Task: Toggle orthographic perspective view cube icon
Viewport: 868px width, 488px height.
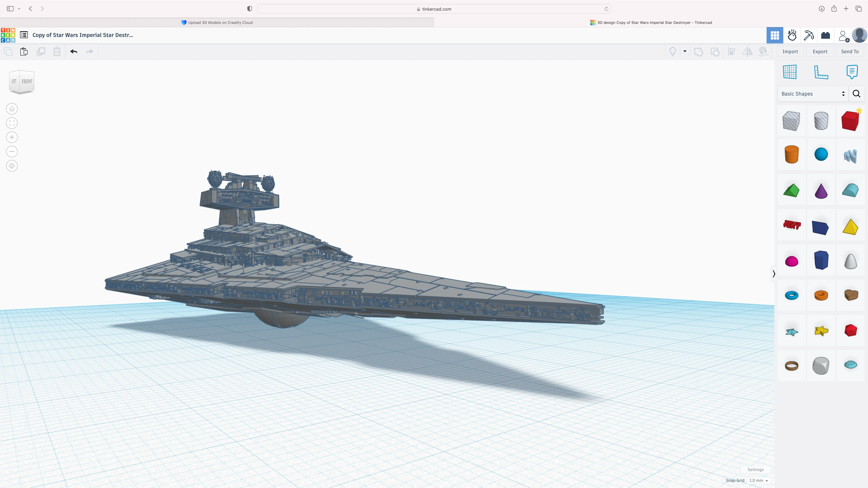Action: point(12,166)
